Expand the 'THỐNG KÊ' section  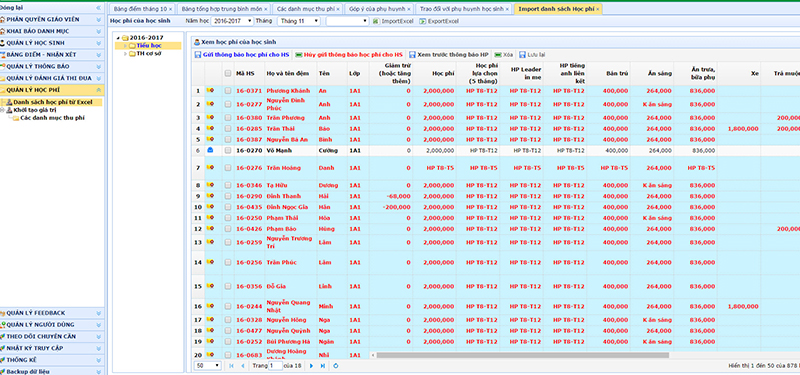[98, 360]
